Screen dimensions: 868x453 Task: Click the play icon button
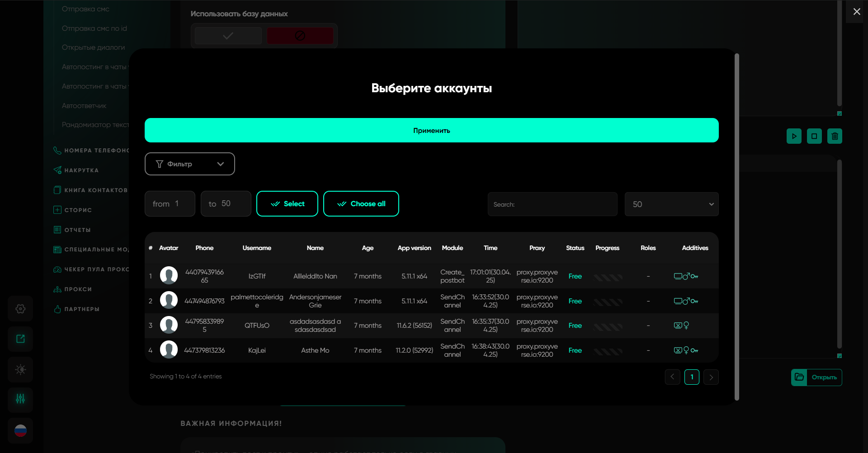point(794,136)
